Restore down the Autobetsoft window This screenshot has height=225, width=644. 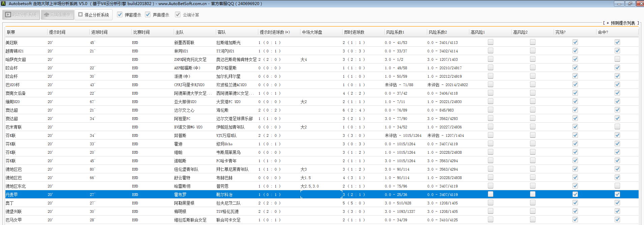point(630,4)
